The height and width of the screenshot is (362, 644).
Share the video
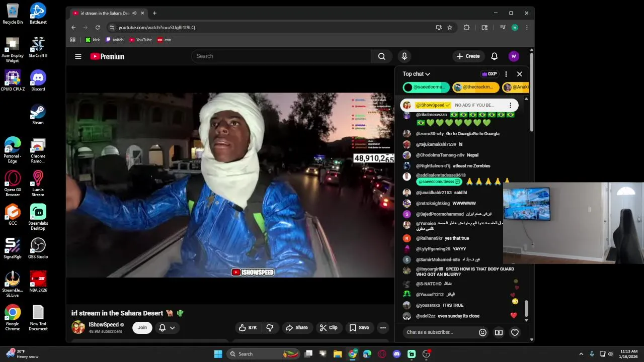(297, 328)
